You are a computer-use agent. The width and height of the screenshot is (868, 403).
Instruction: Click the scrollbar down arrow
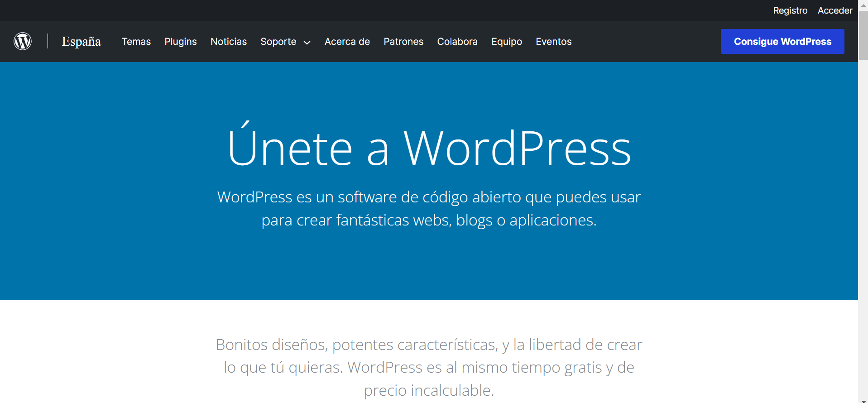863,400
